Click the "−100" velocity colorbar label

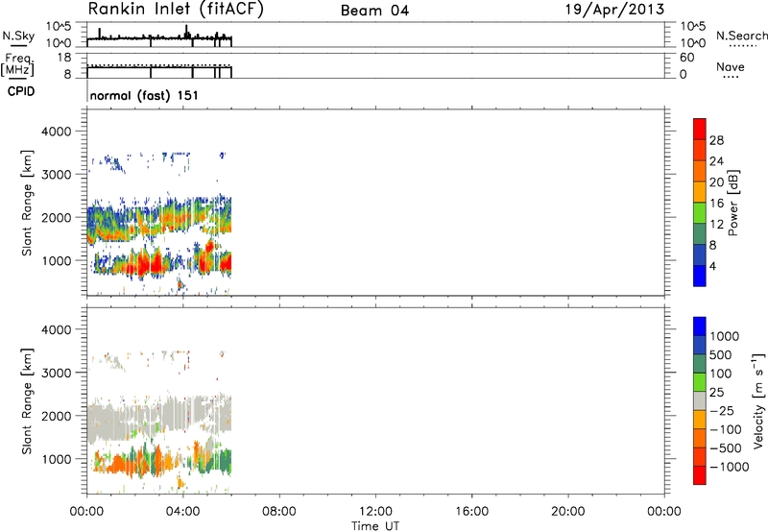[725, 429]
